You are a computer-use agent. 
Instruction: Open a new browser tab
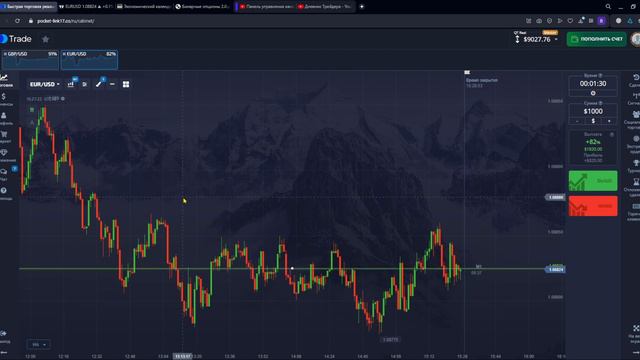click(x=362, y=7)
